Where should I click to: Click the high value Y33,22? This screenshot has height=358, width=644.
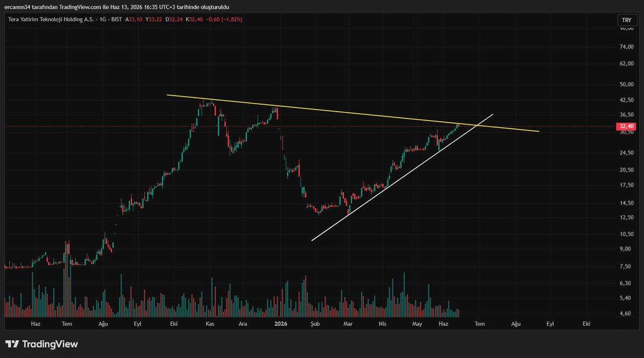155,20
